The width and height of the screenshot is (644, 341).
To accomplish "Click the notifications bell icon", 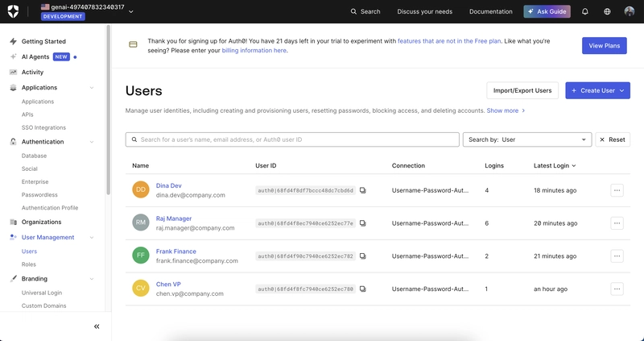I will click(x=585, y=11).
